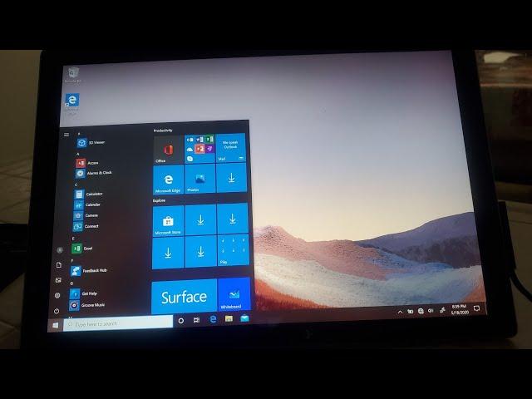Click the Explore group header
Screen dimensions: 532x399
[159, 201]
